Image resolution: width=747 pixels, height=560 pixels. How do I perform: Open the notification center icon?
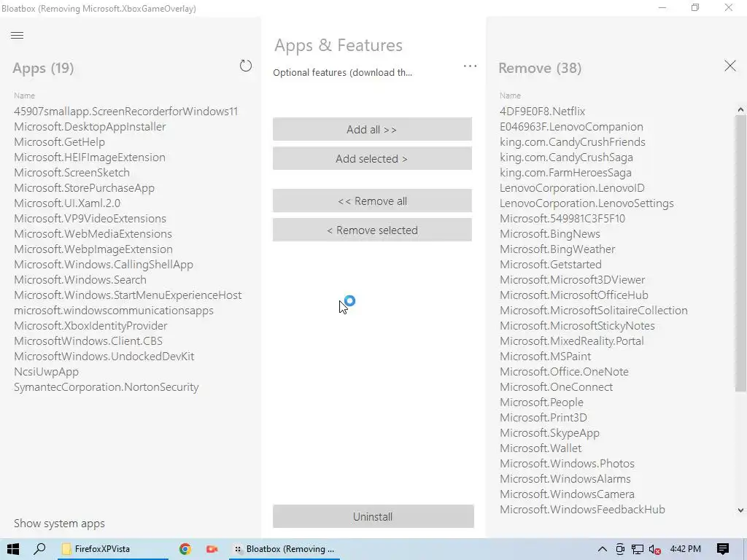point(723,549)
